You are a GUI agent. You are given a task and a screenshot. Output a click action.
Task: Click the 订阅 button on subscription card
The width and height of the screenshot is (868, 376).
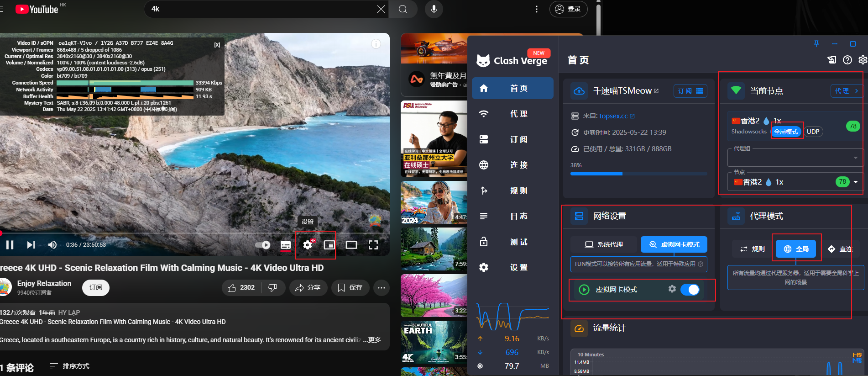tap(690, 91)
